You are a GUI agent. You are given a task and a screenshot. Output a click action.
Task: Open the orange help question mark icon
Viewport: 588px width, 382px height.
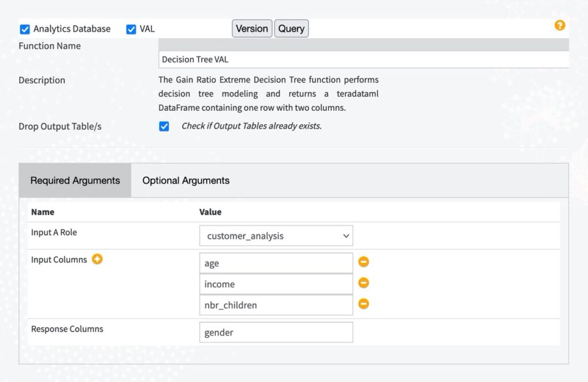[560, 25]
